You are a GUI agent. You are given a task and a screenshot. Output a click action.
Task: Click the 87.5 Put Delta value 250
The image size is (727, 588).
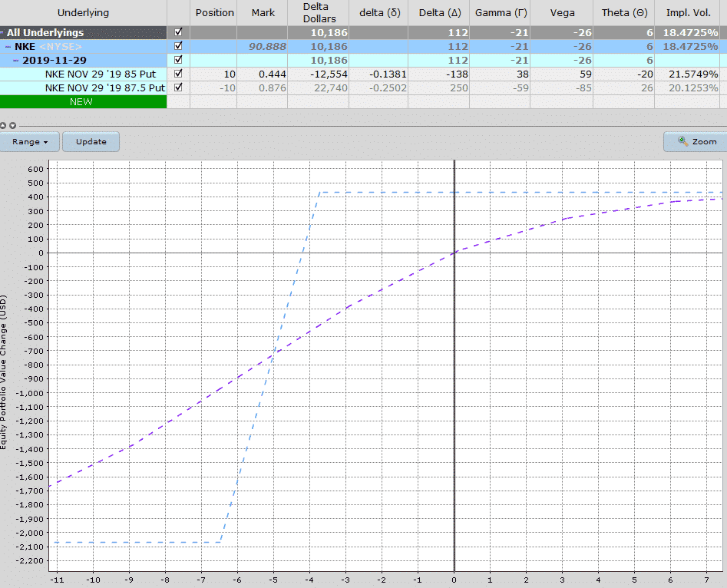point(458,88)
